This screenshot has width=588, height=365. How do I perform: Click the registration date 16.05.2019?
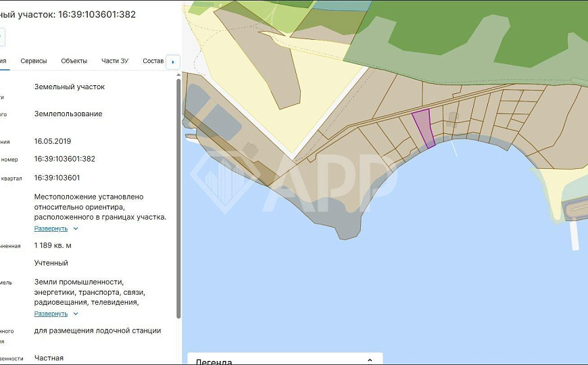(53, 141)
